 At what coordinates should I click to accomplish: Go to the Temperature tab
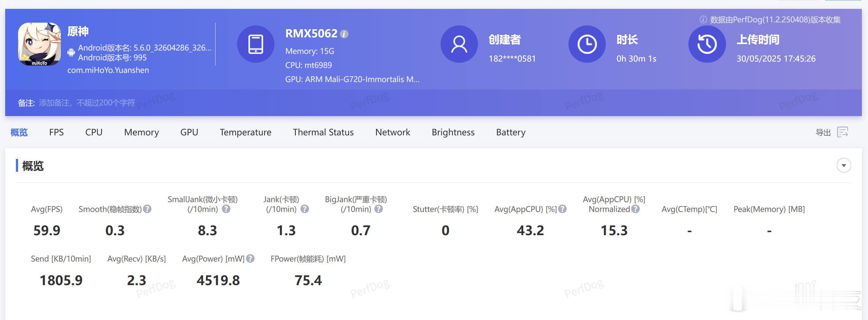click(245, 132)
